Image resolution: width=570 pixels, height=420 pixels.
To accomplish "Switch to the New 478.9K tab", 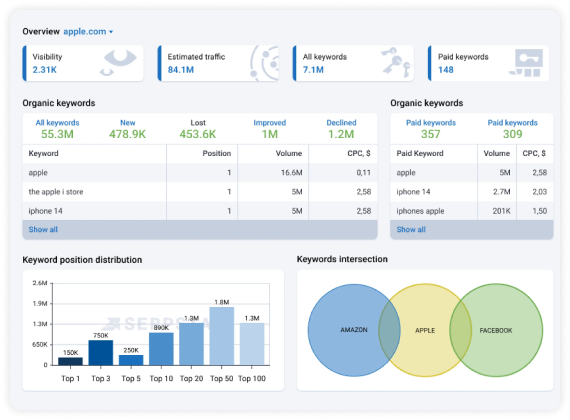I will [x=128, y=129].
